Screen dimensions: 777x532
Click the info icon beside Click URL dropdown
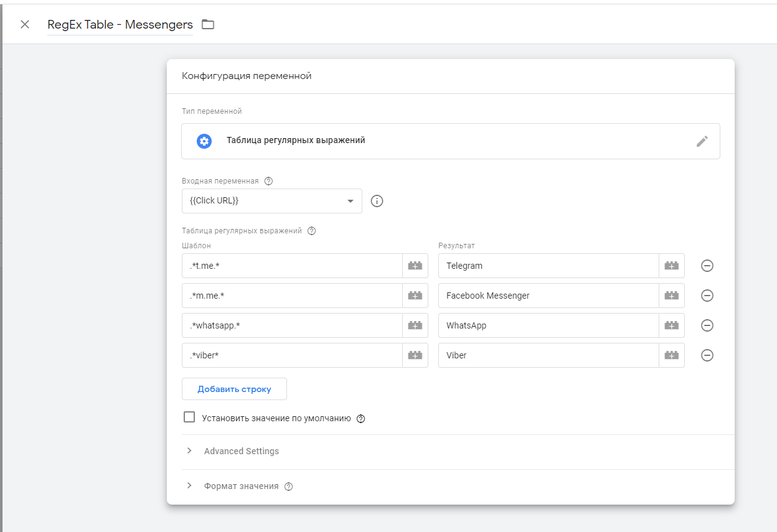click(377, 201)
